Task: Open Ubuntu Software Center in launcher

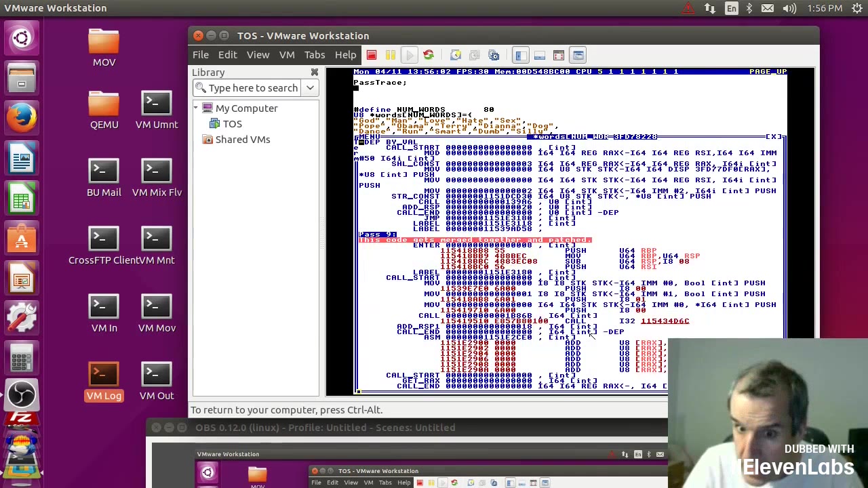Action: coord(22,239)
